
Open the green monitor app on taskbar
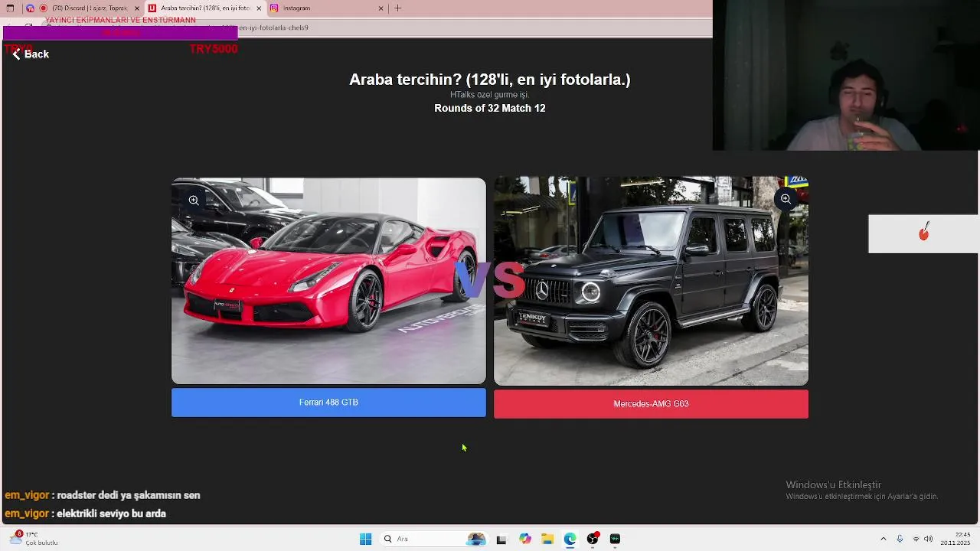click(x=615, y=540)
